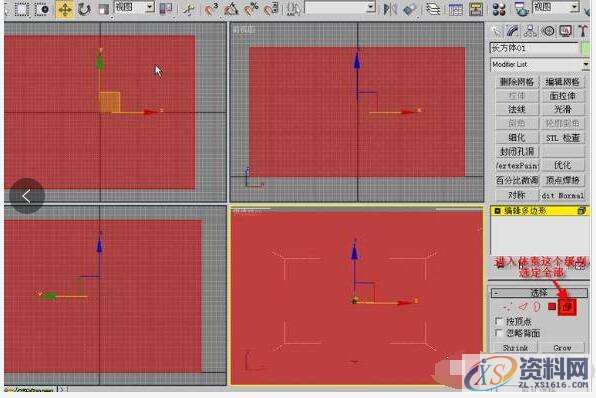Toggle the Angle Snap icon
The height and width of the screenshot is (398, 596).
231,9
